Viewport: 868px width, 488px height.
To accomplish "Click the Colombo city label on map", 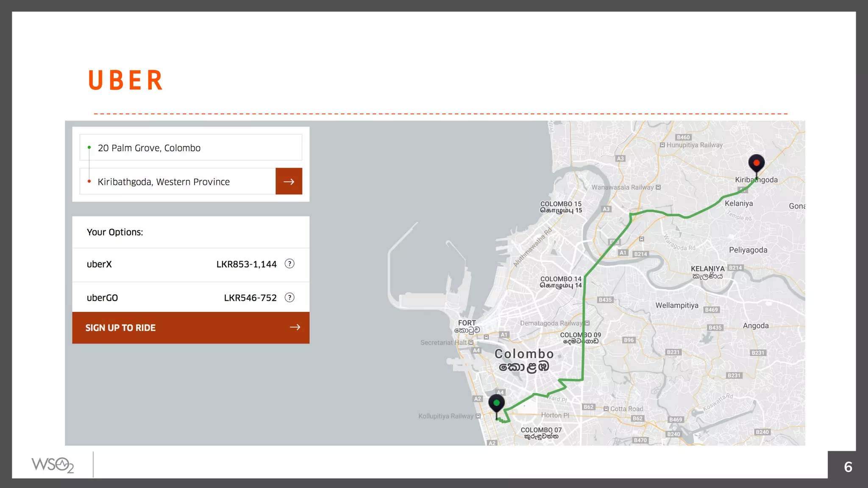I will click(524, 354).
